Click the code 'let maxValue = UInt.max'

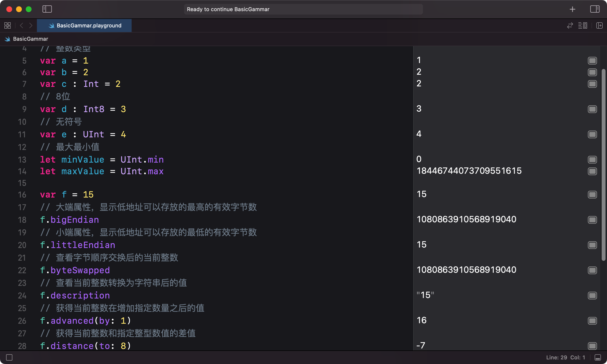(x=102, y=171)
